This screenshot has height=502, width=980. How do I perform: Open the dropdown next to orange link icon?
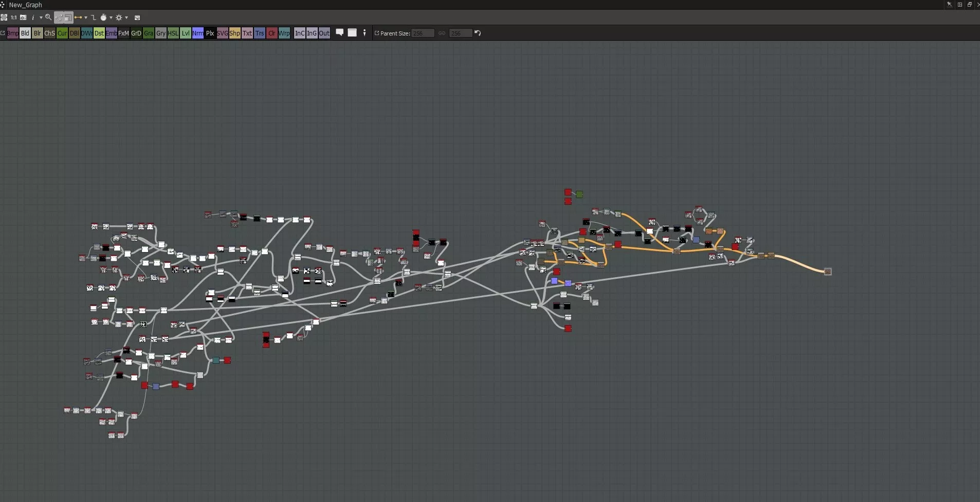pyautogui.click(x=86, y=17)
